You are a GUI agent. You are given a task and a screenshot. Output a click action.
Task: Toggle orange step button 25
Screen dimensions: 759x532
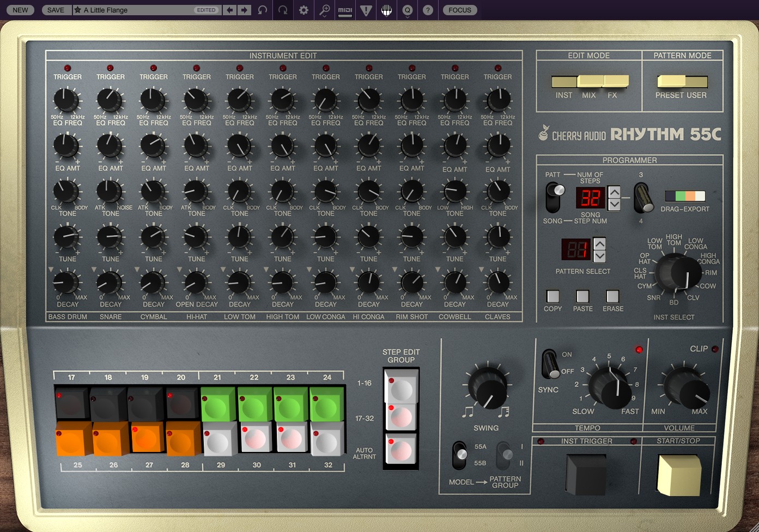click(x=73, y=439)
